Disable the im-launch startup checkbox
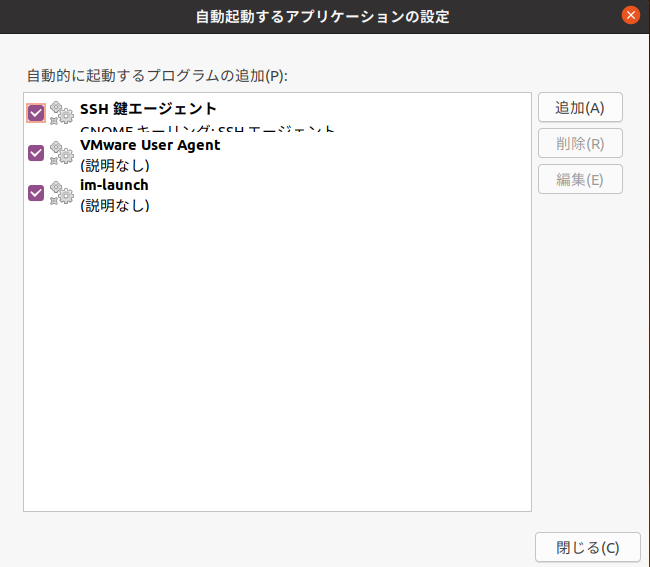This screenshot has width=650, height=567. [x=36, y=193]
